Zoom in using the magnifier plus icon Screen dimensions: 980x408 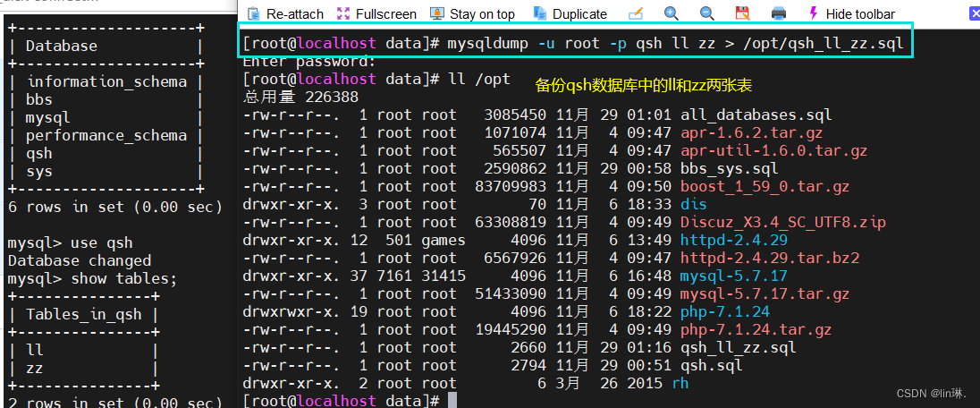(672, 13)
